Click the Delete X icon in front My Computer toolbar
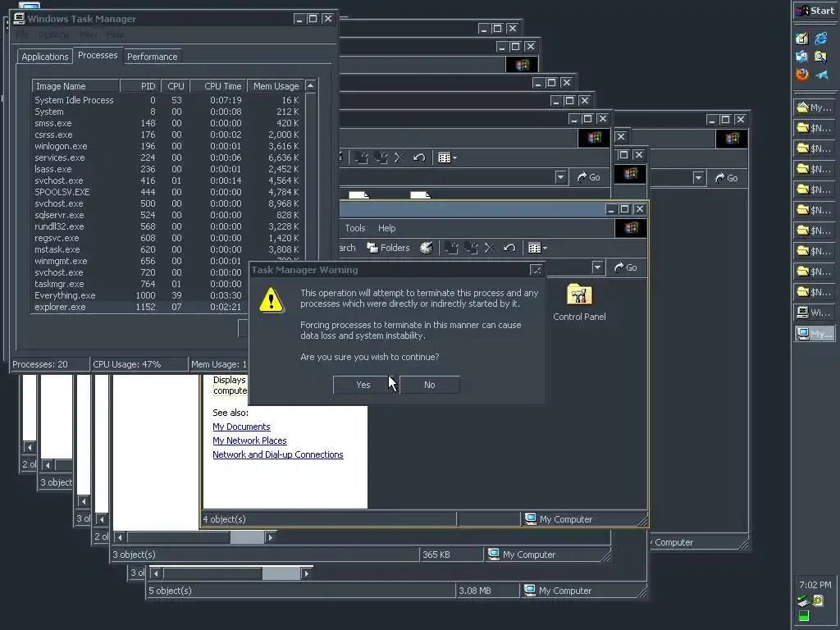 pyautogui.click(x=490, y=248)
